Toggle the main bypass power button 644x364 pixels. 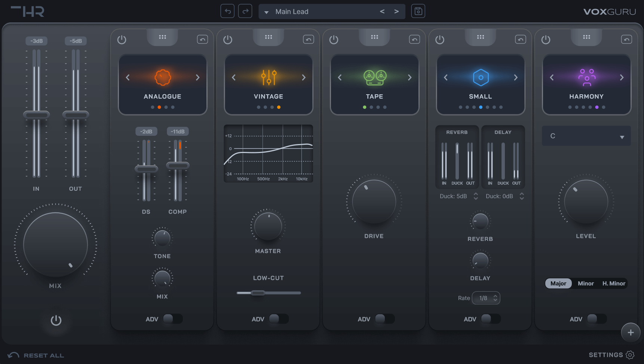click(56, 320)
